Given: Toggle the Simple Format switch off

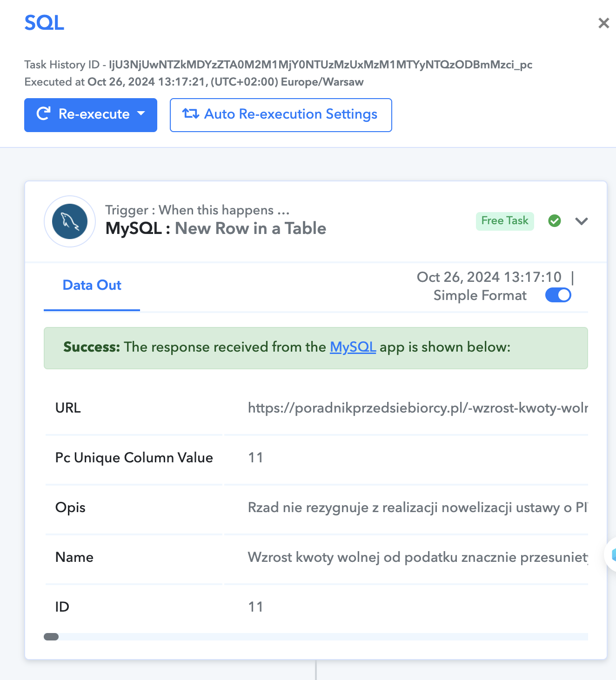Looking at the screenshot, I should pyautogui.click(x=558, y=295).
